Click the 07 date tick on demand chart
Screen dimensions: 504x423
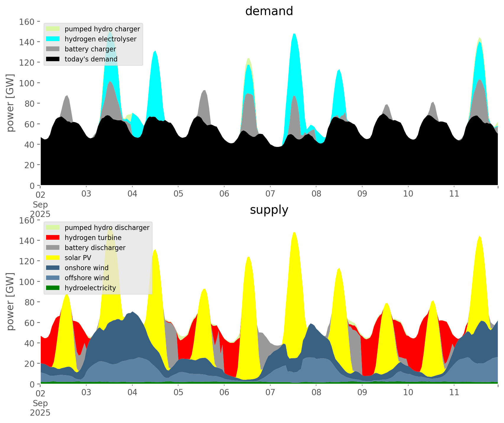[x=270, y=194]
